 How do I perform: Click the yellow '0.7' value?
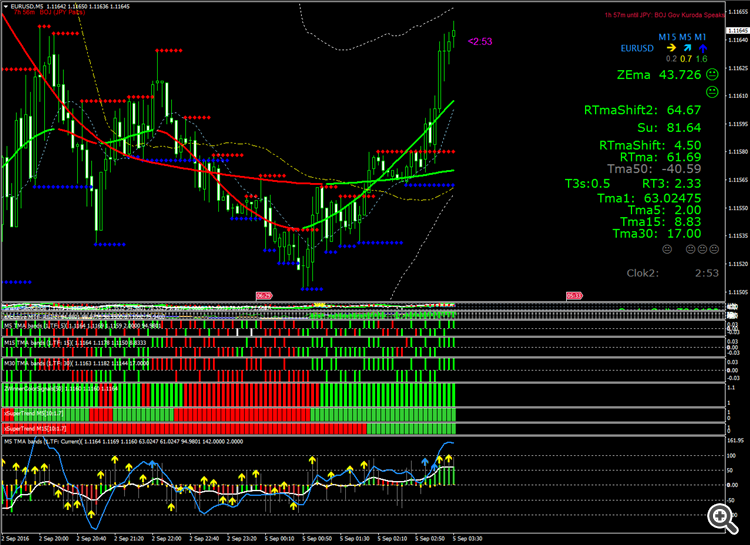pyautogui.click(x=686, y=59)
